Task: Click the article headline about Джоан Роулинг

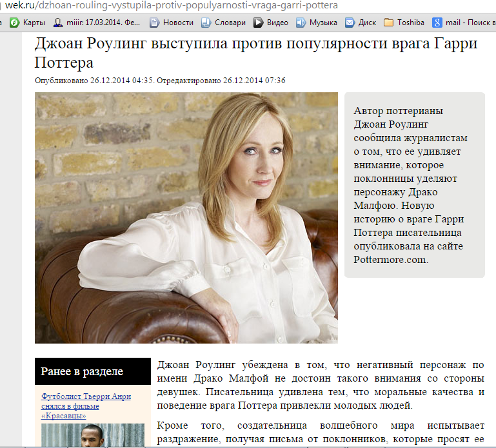Action: 255,52
